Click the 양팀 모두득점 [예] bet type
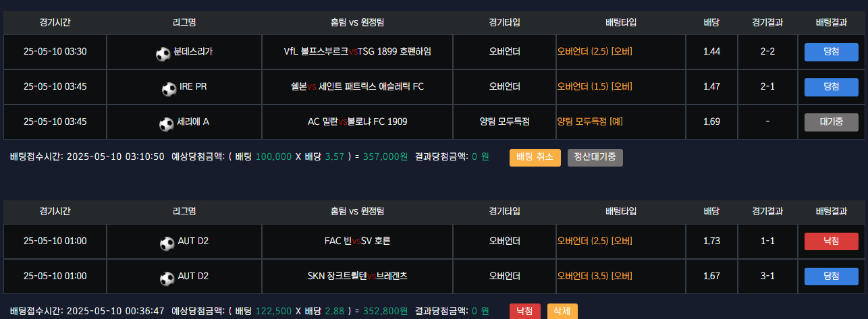Screen dimensions: 868x319 pyautogui.click(x=589, y=122)
